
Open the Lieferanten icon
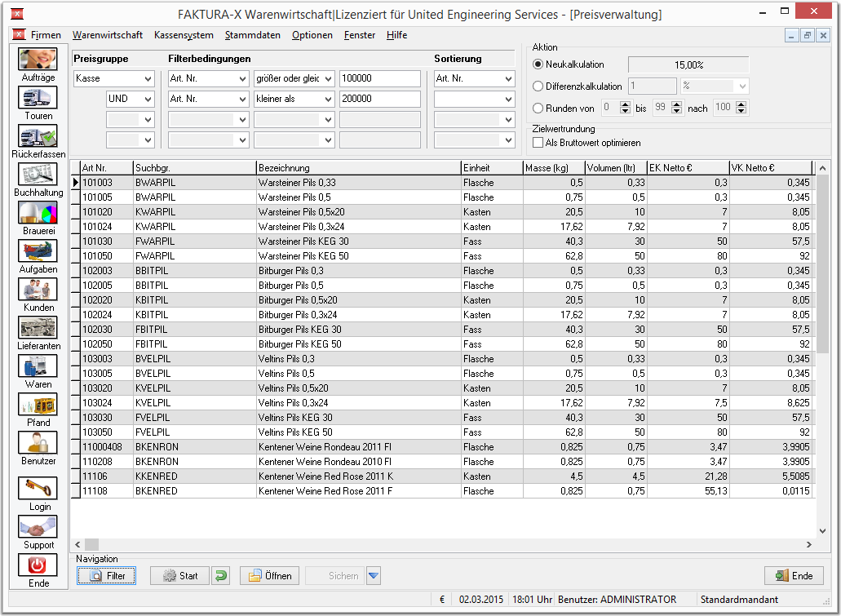tap(38, 327)
